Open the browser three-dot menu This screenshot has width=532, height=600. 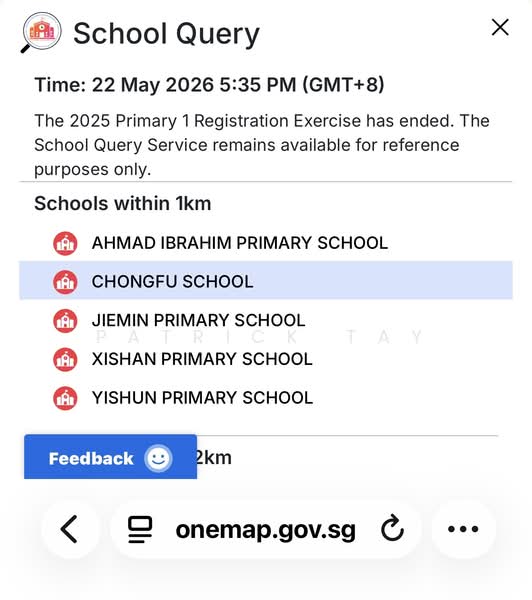pos(463,529)
